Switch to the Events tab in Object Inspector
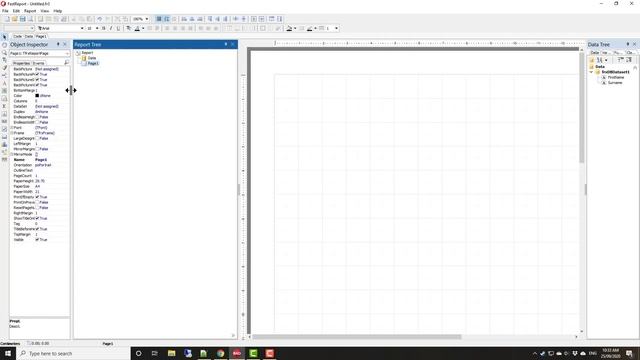This screenshot has height=360, width=640. click(38, 63)
